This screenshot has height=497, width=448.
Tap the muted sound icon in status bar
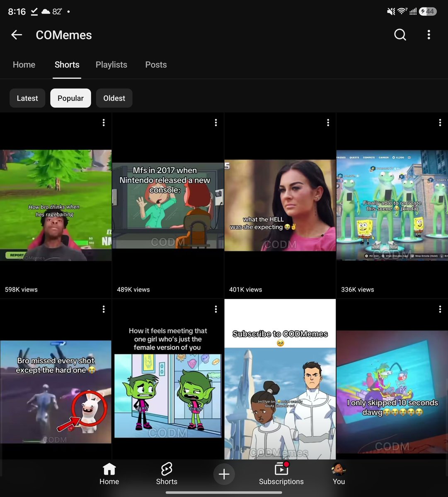click(391, 12)
